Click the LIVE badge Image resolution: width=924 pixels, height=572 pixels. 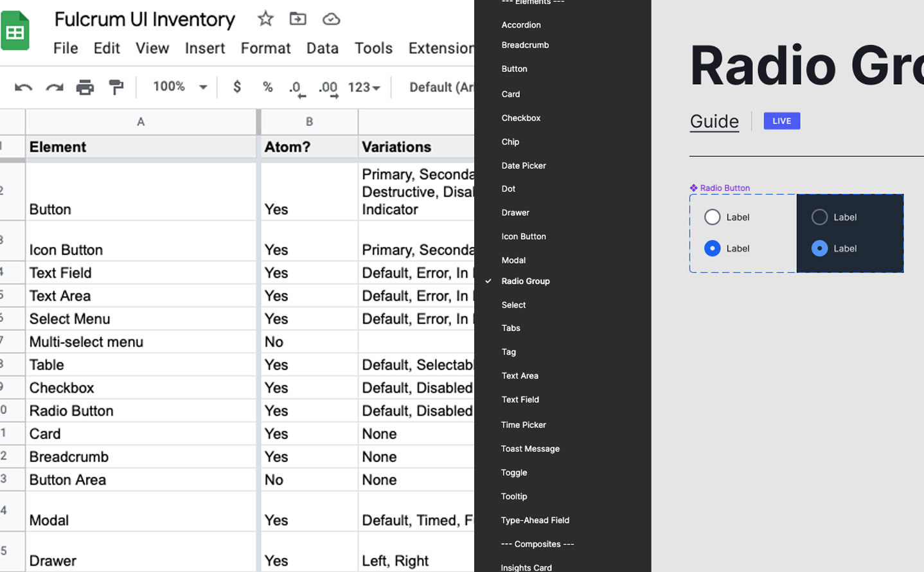pyautogui.click(x=781, y=121)
